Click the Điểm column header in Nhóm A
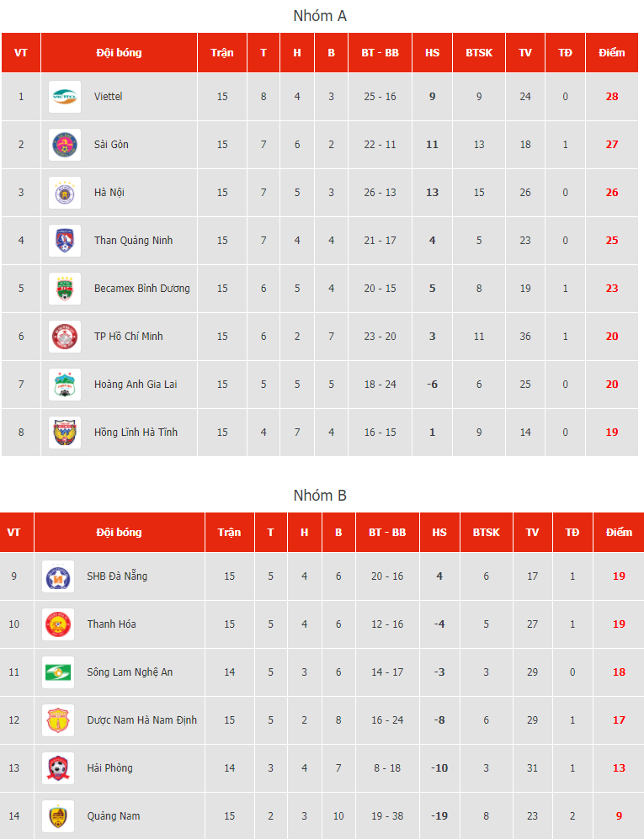The image size is (644, 839). coord(612,52)
